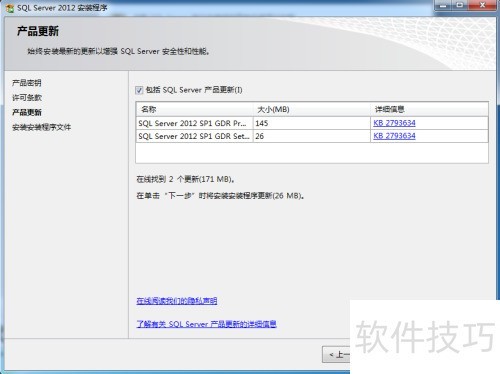Open 在线阅读我们的隐私声明 link
Screen dimensions: 500x374
(177, 301)
